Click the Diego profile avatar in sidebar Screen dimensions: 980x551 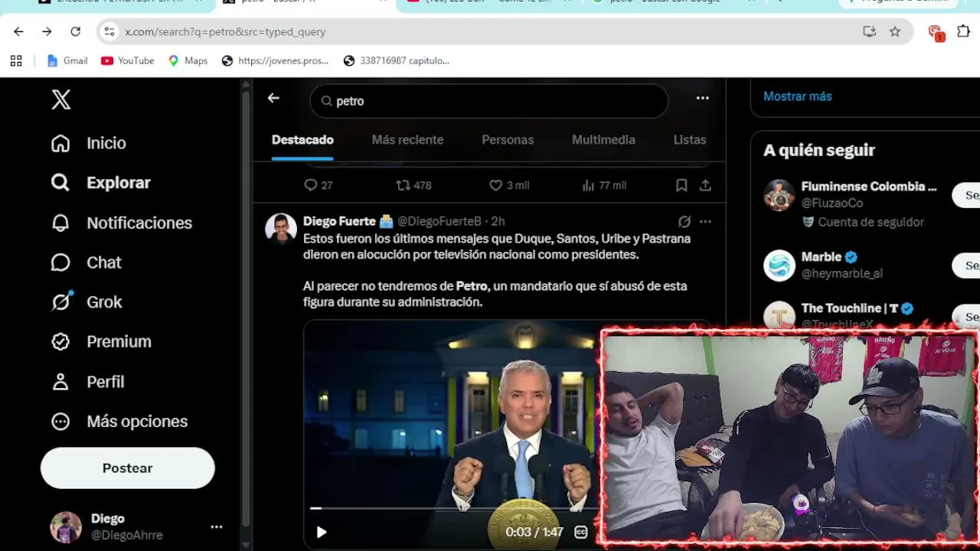[x=66, y=527]
